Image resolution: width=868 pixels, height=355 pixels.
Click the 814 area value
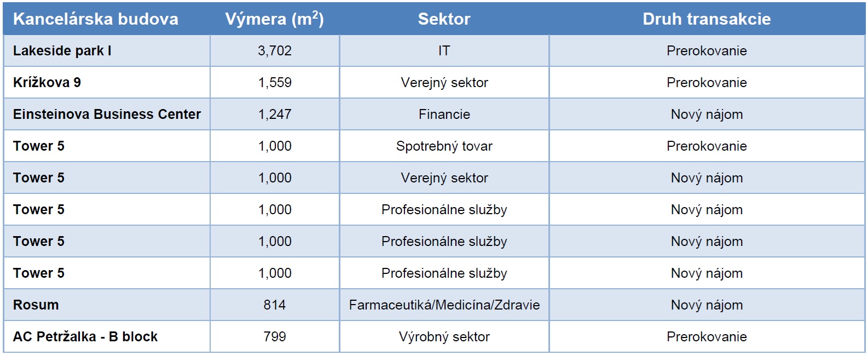coord(275,305)
